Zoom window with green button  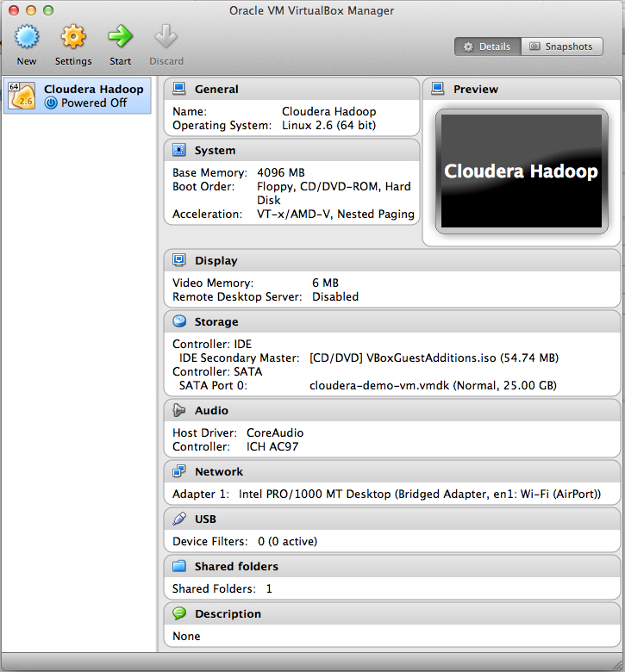click(x=48, y=10)
